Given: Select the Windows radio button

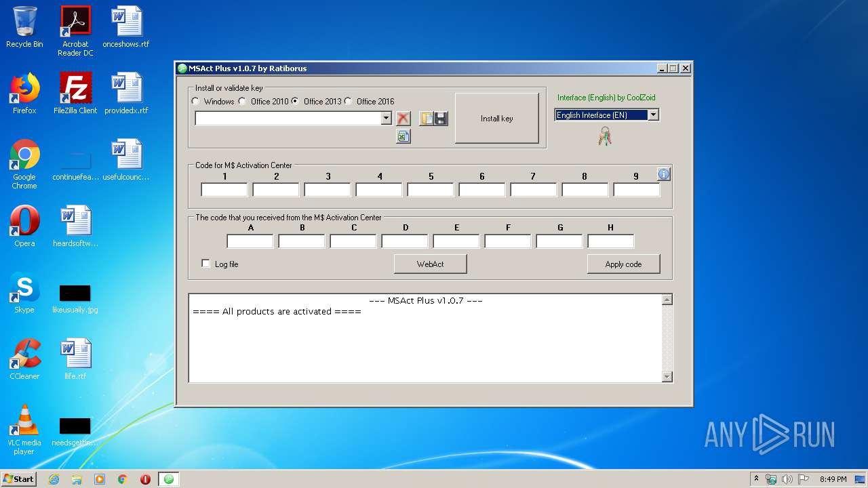Looking at the screenshot, I should click(196, 102).
